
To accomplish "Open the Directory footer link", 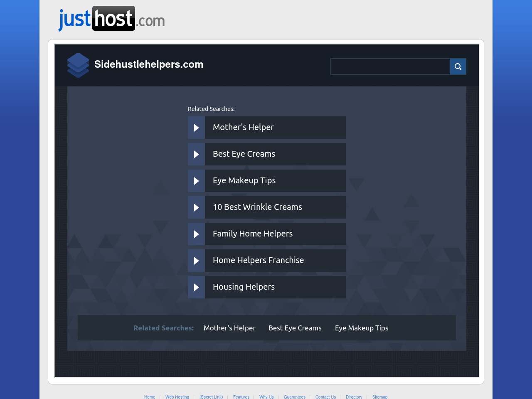I will [x=354, y=397].
